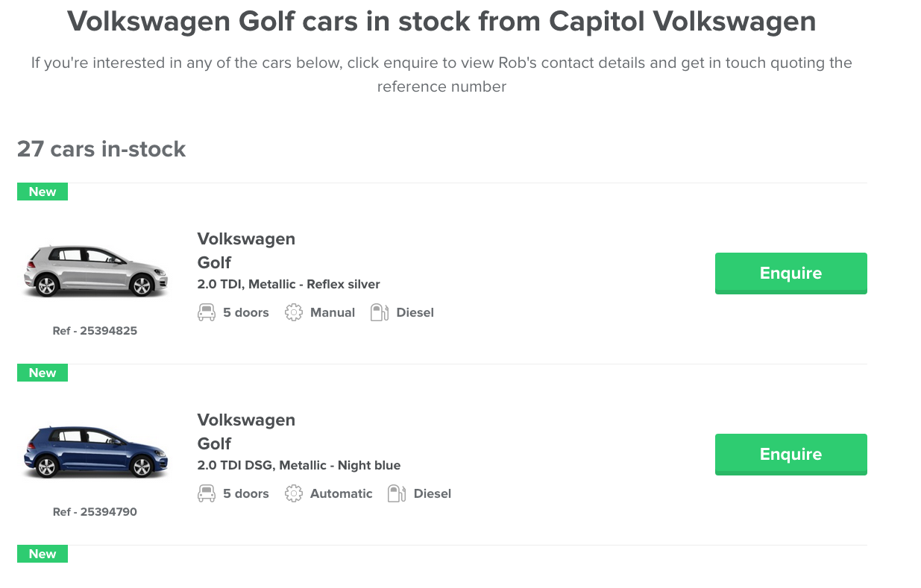Click the fuel pump icon next to "Diesel" on the first listing

pos(379,312)
